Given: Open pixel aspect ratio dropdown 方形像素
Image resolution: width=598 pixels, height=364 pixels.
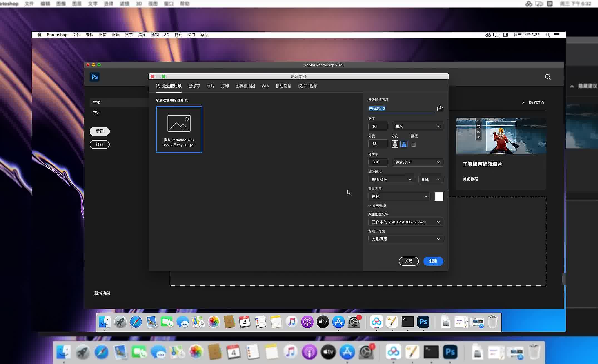Looking at the screenshot, I should pos(406,239).
